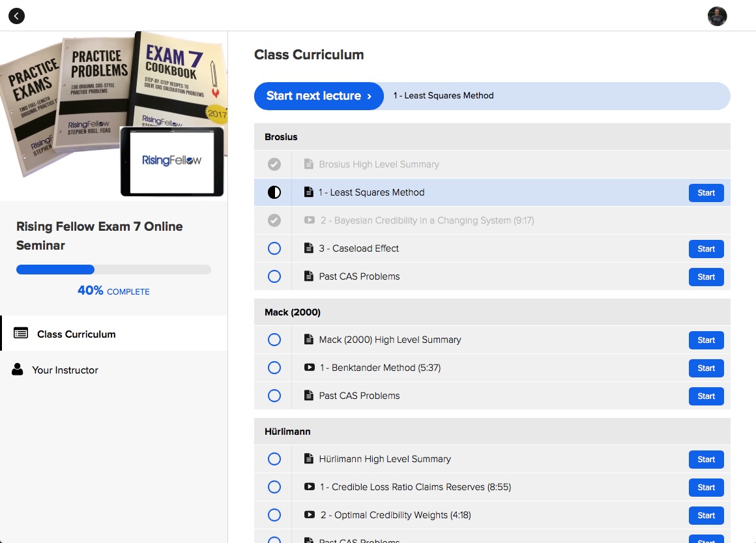The height and width of the screenshot is (543, 756).
Task: Click the Class Curriculum list icon in sidebar
Action: coord(21,333)
